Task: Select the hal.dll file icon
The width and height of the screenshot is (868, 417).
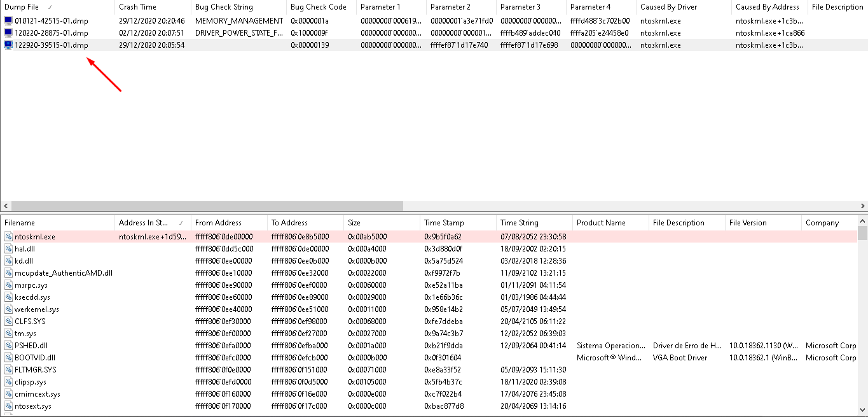Action: [8, 249]
